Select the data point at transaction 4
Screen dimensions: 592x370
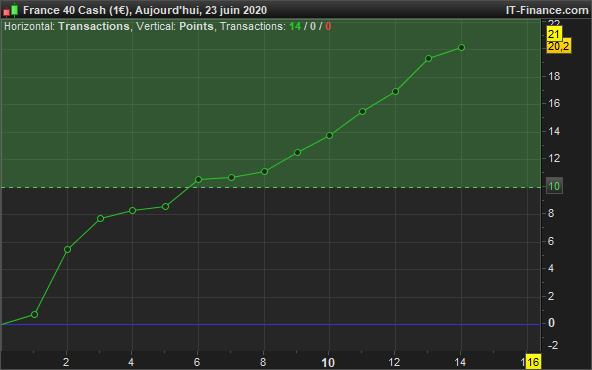point(133,211)
